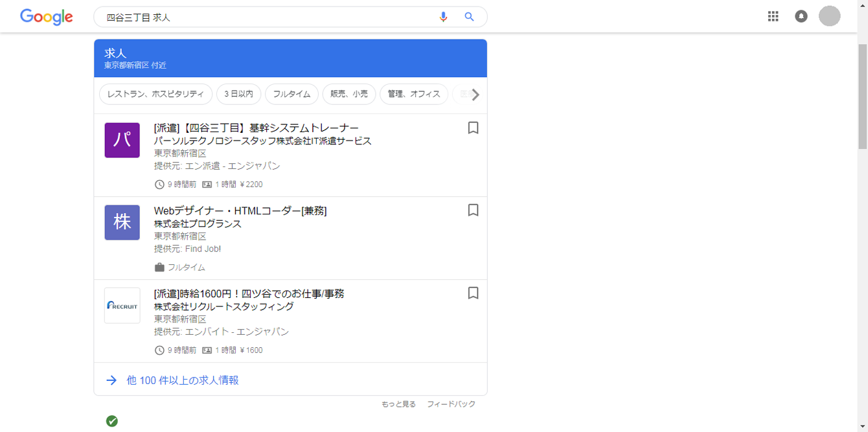Screen dimensions: 868x432
Task: Select the フルタイム filter chip
Action: (x=292, y=94)
